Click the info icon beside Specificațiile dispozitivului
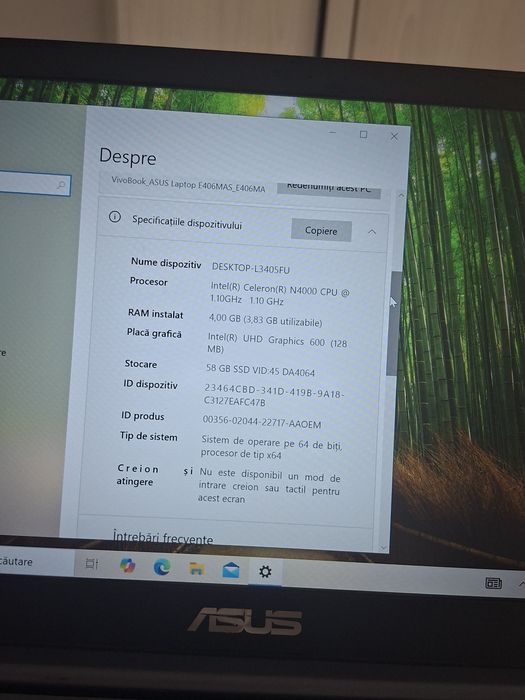525x700 pixels. coord(115,217)
